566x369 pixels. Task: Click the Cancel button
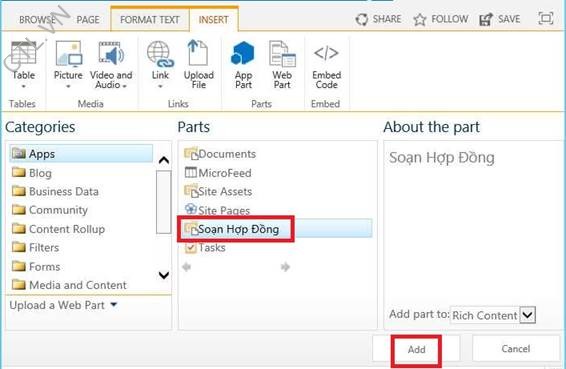[x=515, y=348]
